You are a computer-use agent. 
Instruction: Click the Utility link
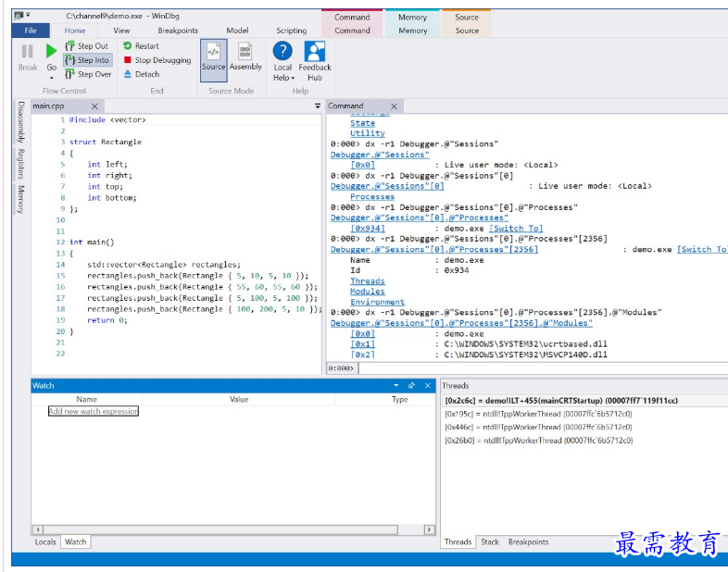click(368, 133)
